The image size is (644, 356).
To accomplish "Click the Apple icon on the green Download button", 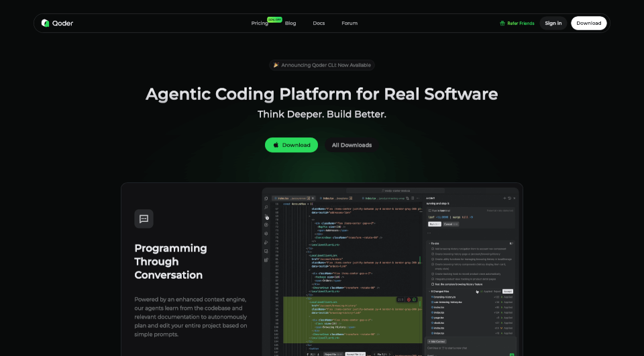I will (275, 145).
